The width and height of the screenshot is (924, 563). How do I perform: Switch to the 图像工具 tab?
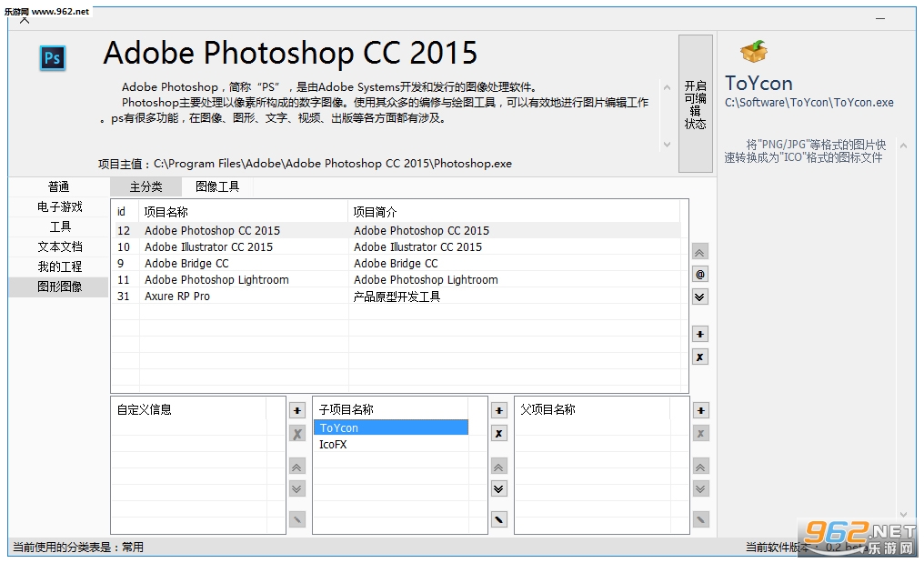tap(217, 186)
